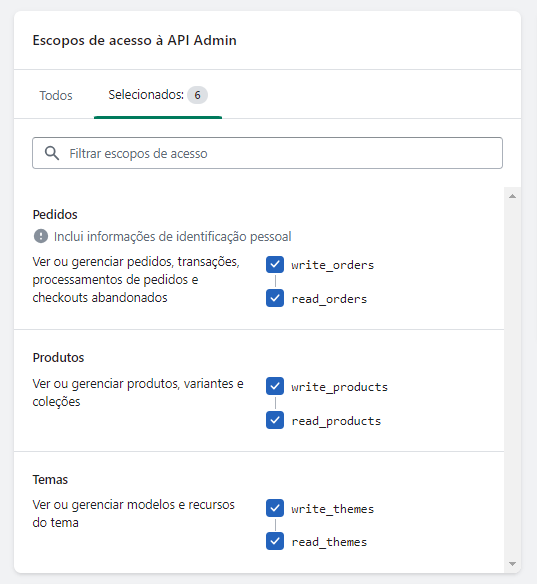
Task: Uncheck the read_orders scope
Action: 275,298
